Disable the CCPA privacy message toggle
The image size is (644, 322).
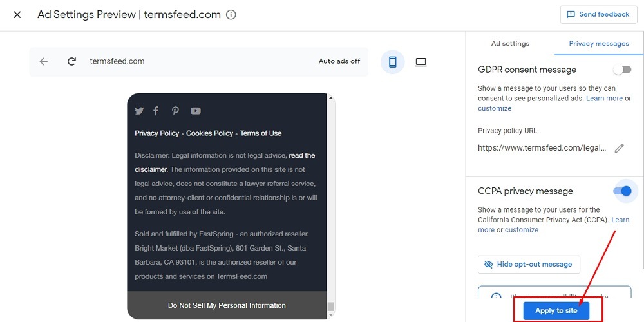pyautogui.click(x=622, y=191)
